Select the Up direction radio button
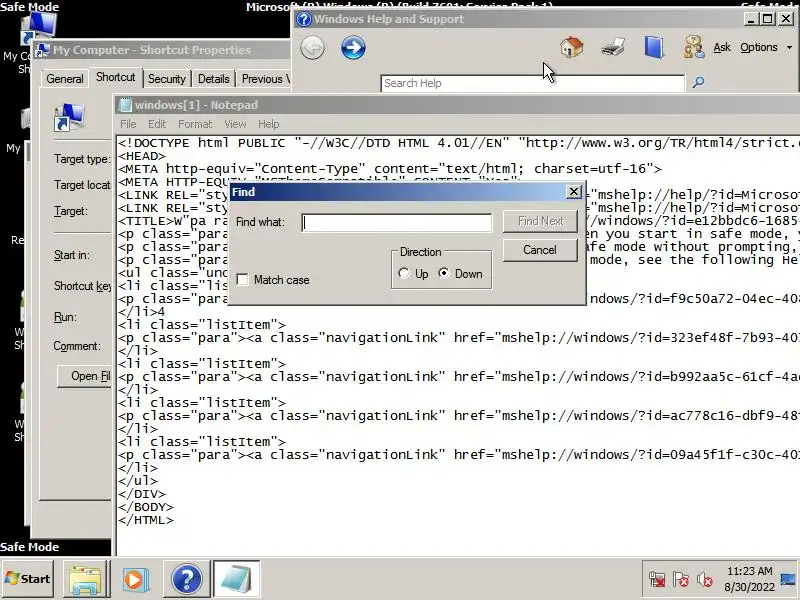800x600 pixels. pyautogui.click(x=404, y=273)
